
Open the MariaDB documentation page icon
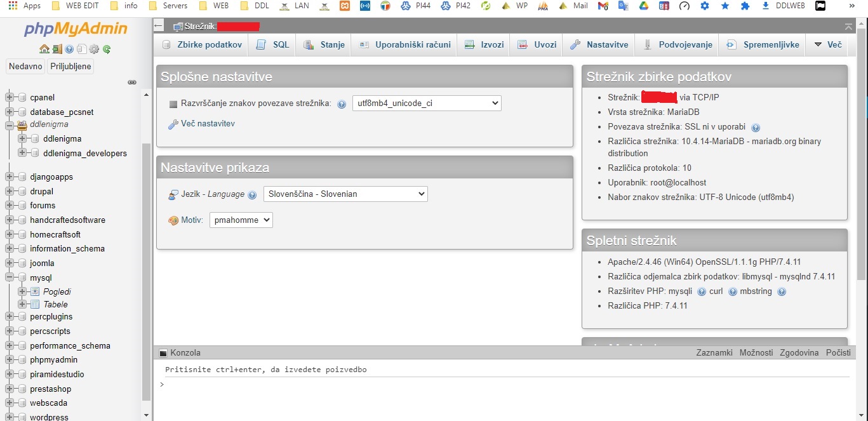(x=82, y=49)
